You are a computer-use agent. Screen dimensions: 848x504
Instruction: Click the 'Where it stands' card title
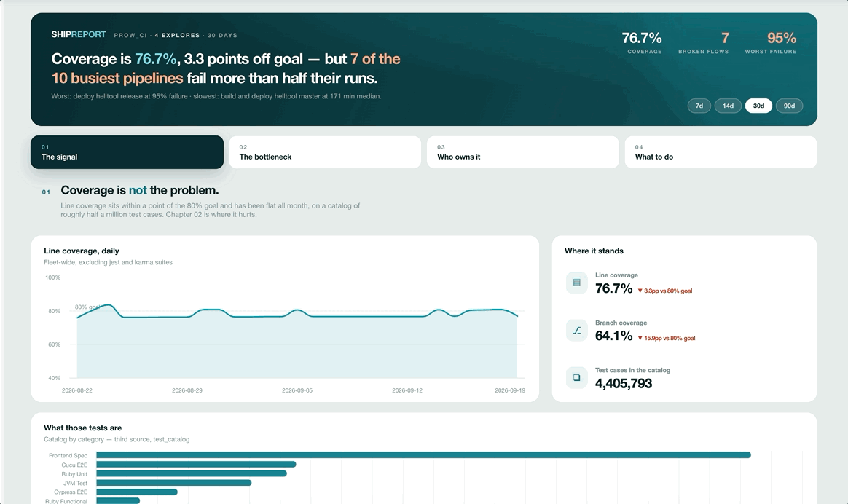pos(594,251)
